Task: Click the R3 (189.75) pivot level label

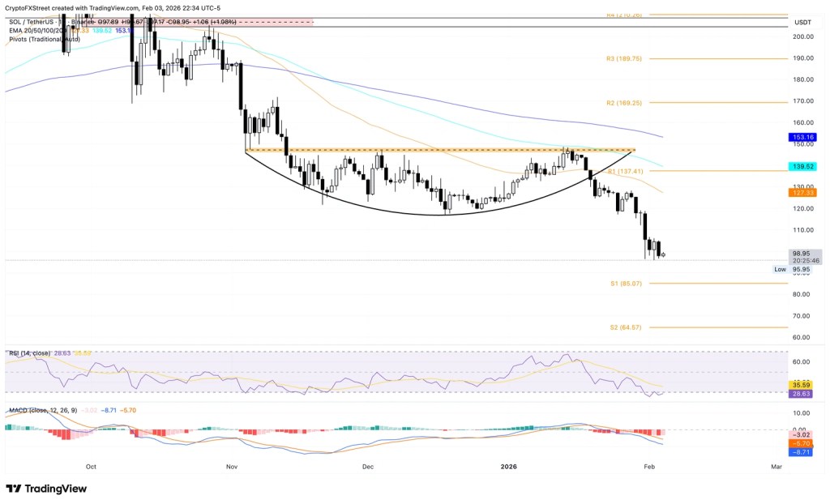Action: point(624,58)
